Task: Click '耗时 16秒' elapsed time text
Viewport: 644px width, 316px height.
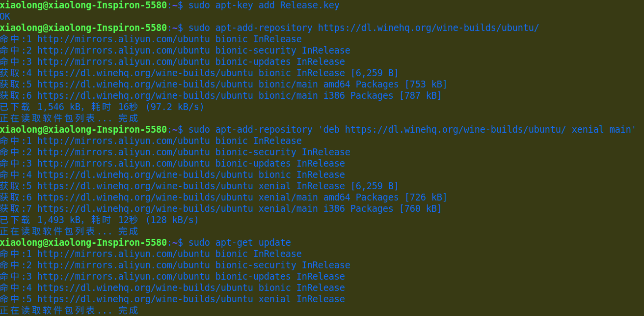Action: tap(115, 107)
